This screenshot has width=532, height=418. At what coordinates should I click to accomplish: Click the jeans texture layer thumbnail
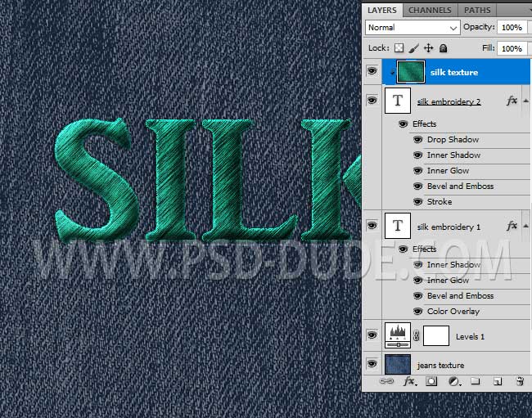(398, 365)
